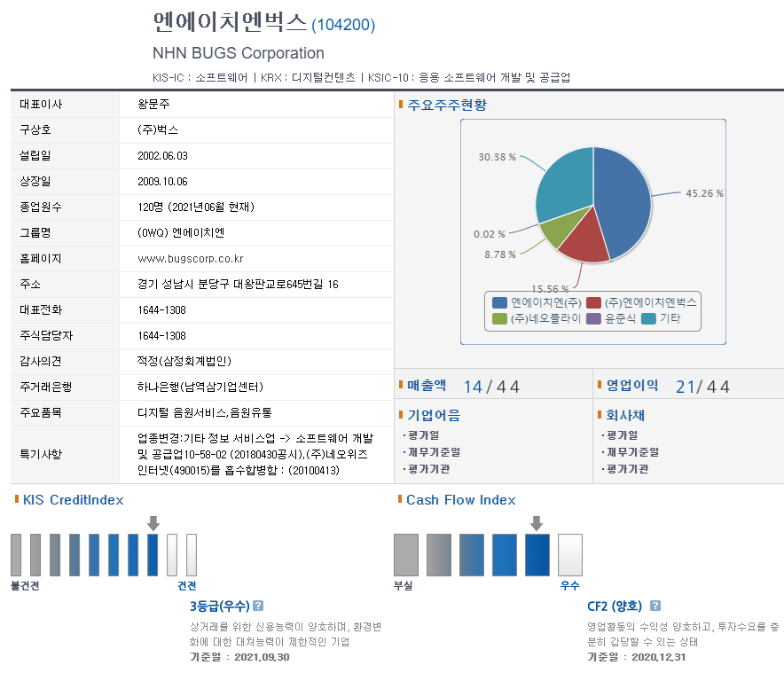
Task: Click the Cash Flow Index heading
Action: tap(460, 499)
